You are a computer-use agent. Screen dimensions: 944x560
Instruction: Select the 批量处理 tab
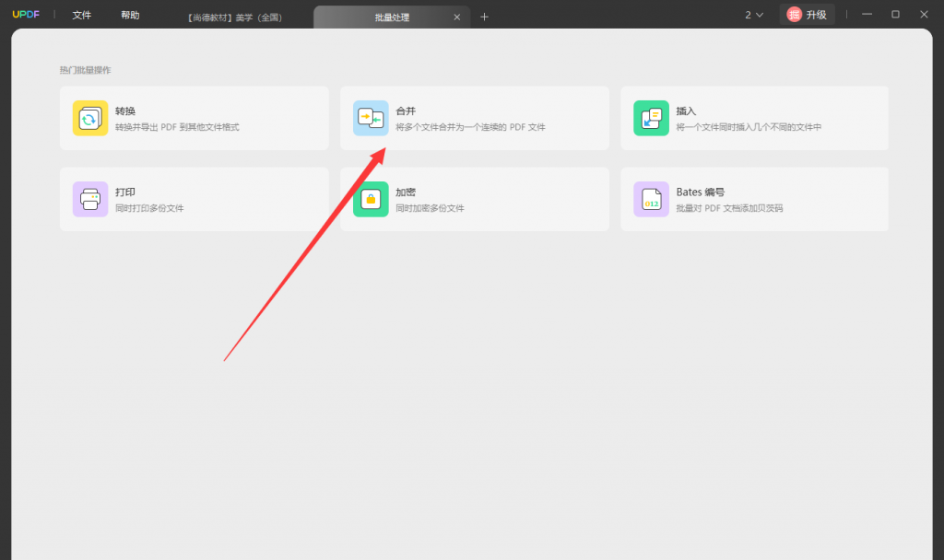(392, 17)
